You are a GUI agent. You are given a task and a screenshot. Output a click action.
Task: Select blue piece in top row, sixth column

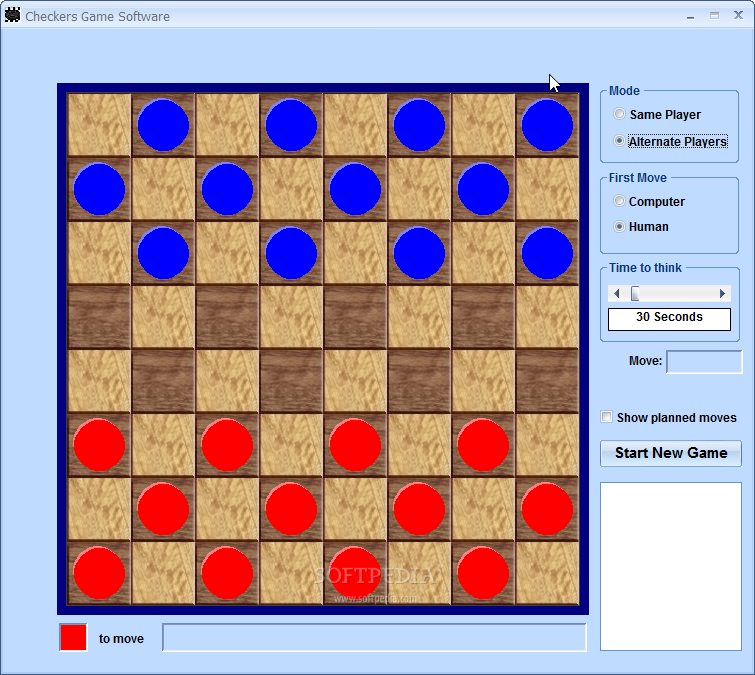click(x=419, y=125)
